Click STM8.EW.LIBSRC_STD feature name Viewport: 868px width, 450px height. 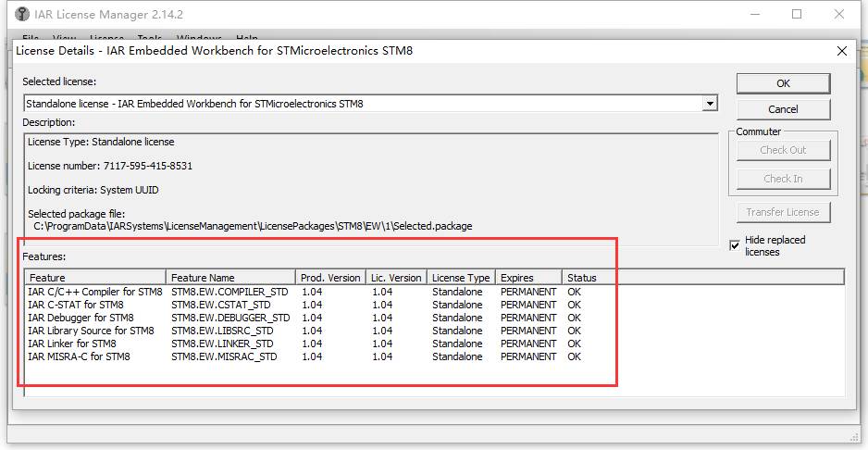[222, 331]
